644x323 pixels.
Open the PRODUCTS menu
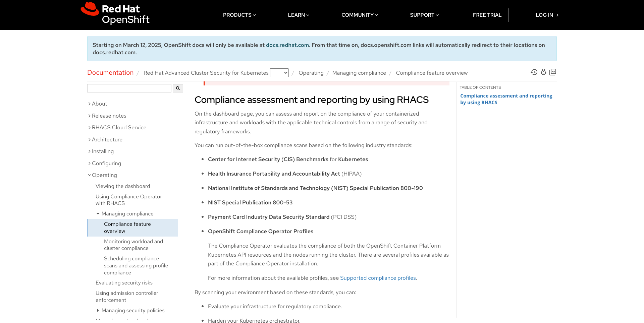pos(239,15)
